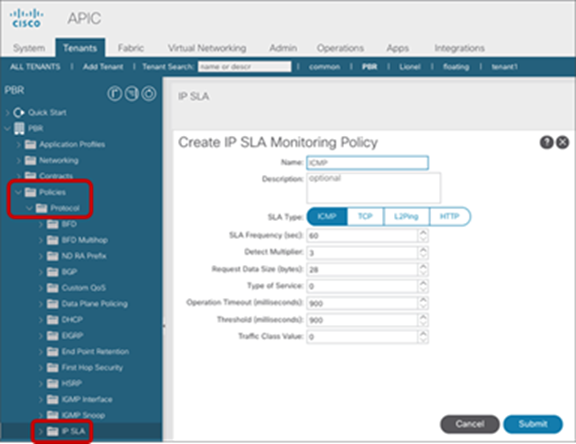Click First Hop Security folder icon
The height and width of the screenshot is (444, 576).
(53, 368)
